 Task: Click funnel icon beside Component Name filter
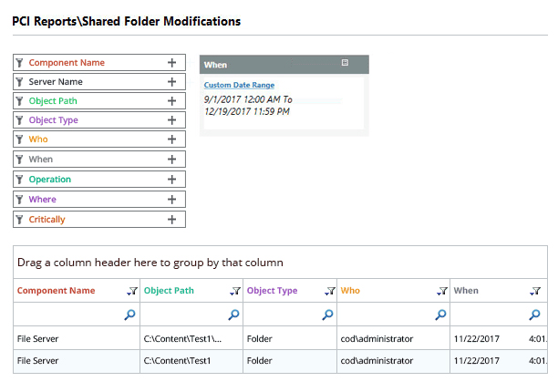[20, 63]
